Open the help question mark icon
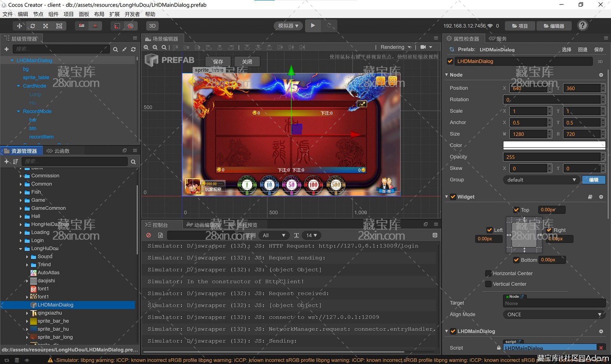This screenshot has width=611, height=364. coord(582,26)
